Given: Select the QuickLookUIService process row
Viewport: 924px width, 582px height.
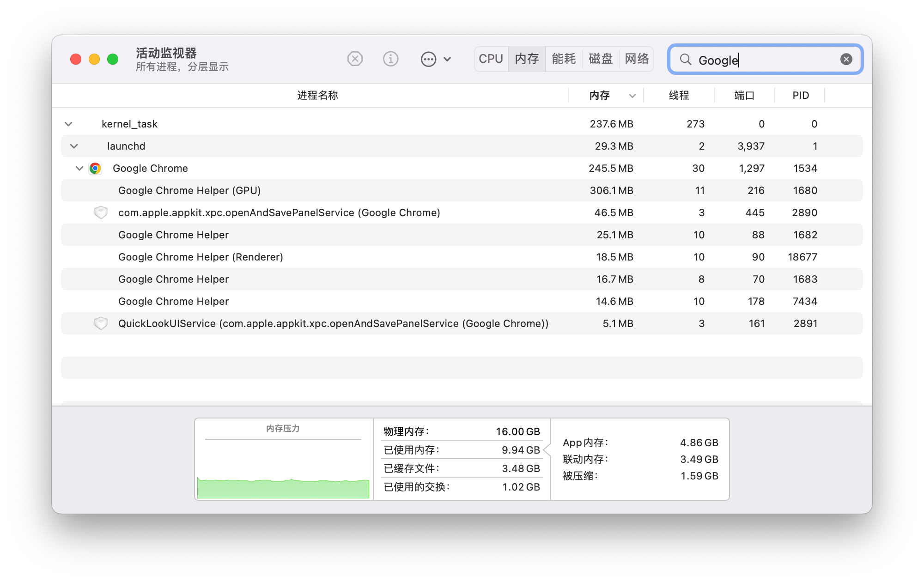Looking at the screenshot, I should pyautogui.click(x=462, y=323).
